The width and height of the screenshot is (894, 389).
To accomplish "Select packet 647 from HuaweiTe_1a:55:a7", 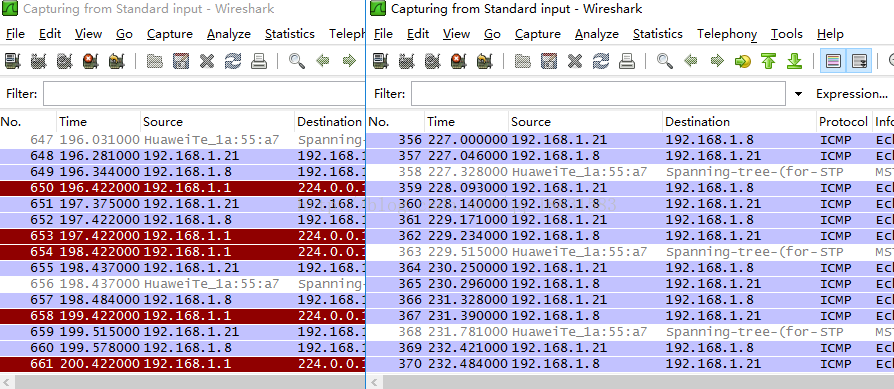I will tap(182, 140).
